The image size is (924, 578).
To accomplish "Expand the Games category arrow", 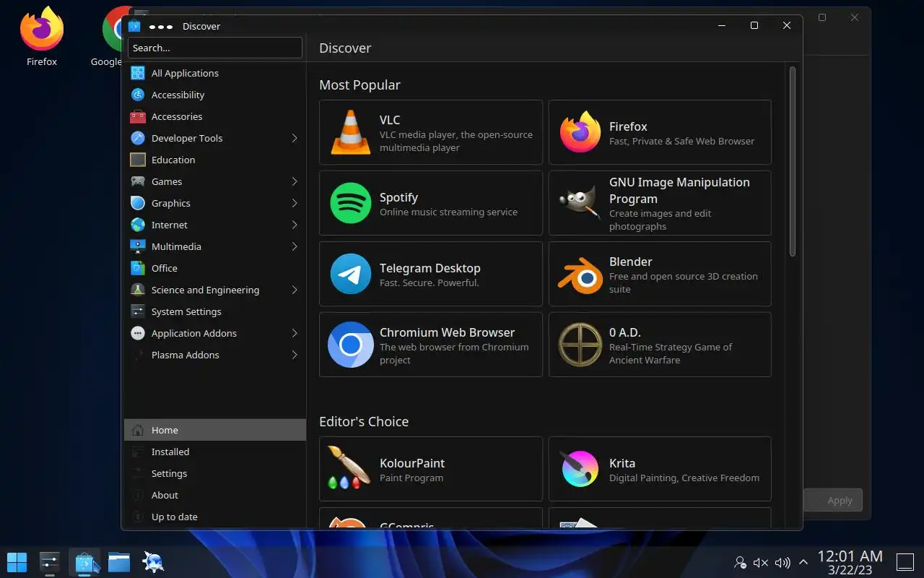I will click(295, 181).
